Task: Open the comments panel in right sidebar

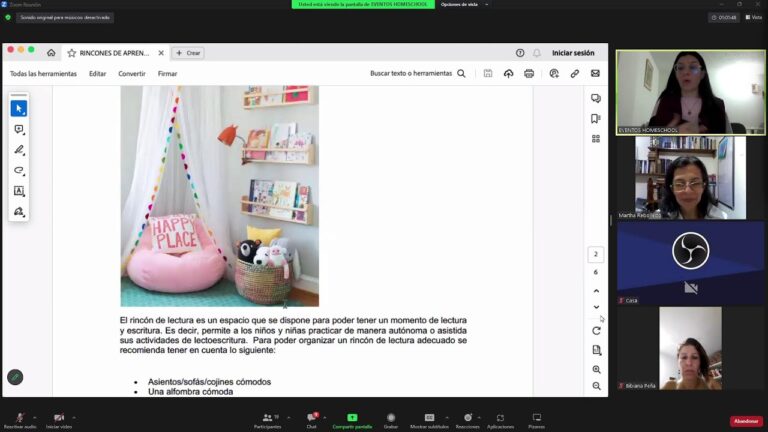Action: click(x=596, y=98)
